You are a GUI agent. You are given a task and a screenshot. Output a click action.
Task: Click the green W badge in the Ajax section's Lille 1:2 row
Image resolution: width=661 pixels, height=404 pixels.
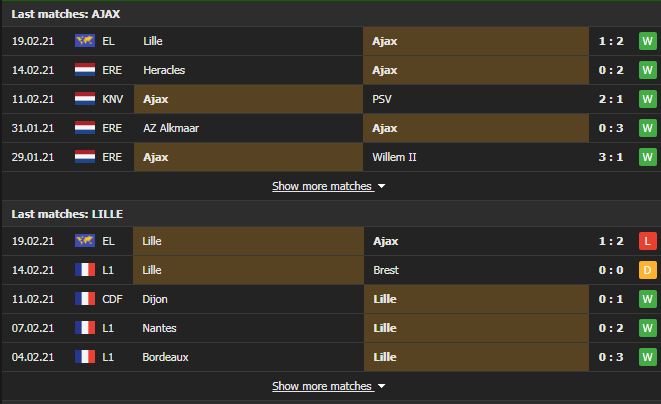tap(648, 41)
